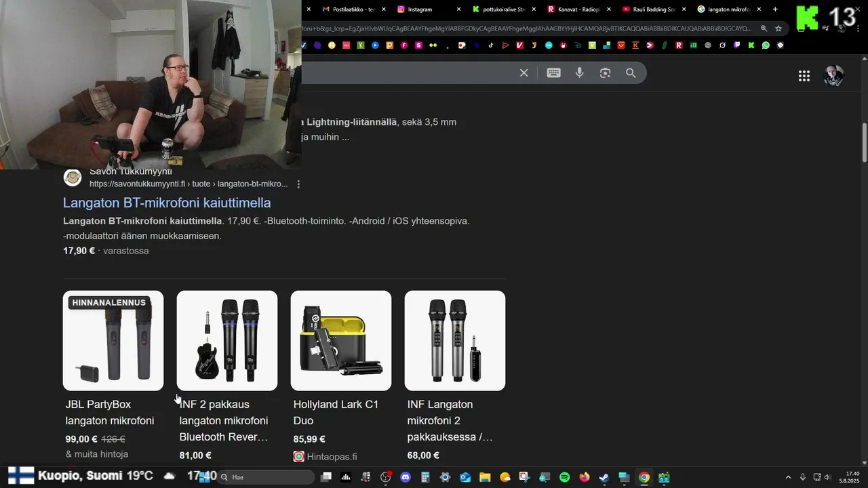Open the WhatsApp bookmark
This screenshot has height=488, width=868.
pyautogui.click(x=766, y=45)
